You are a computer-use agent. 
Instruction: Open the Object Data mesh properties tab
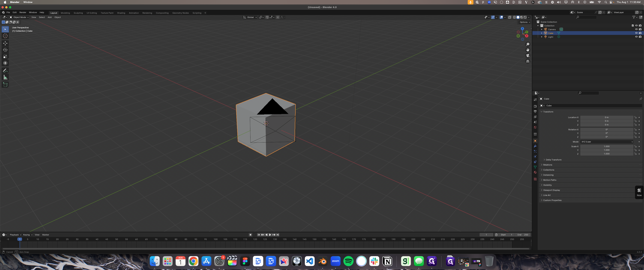[x=535, y=167]
